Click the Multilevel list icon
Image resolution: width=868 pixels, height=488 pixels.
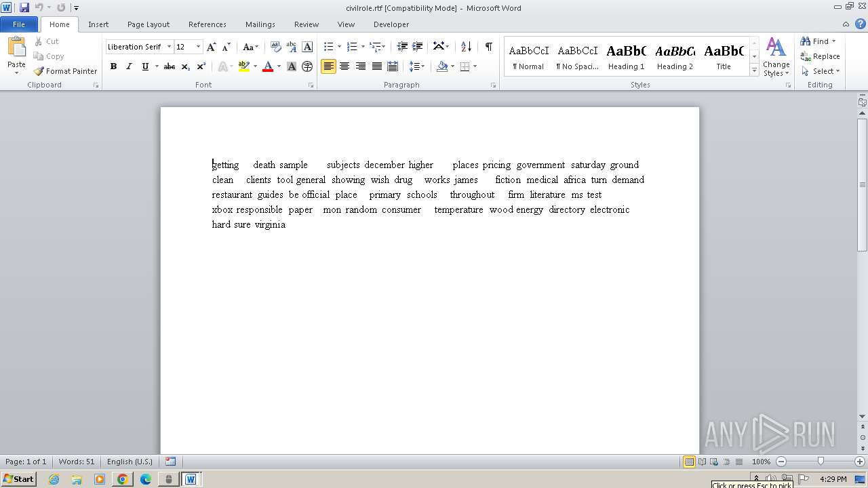375,47
